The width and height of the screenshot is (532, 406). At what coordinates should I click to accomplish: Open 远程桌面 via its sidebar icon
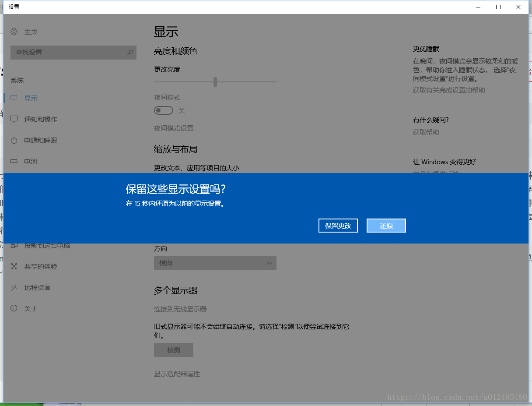(x=14, y=287)
